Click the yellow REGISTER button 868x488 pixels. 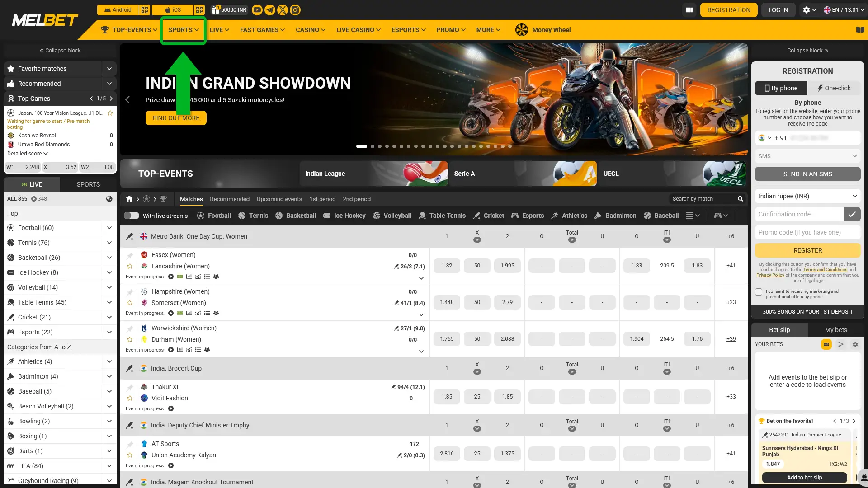tap(808, 250)
